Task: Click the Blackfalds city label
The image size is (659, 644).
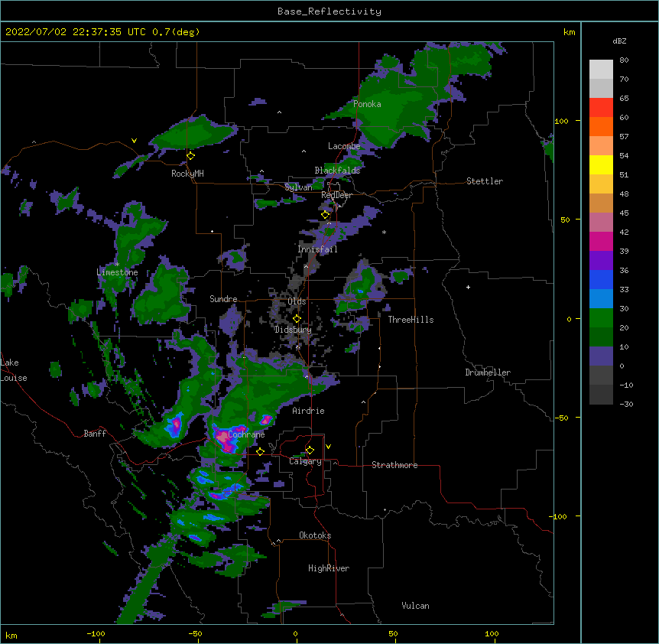Action: click(x=337, y=171)
